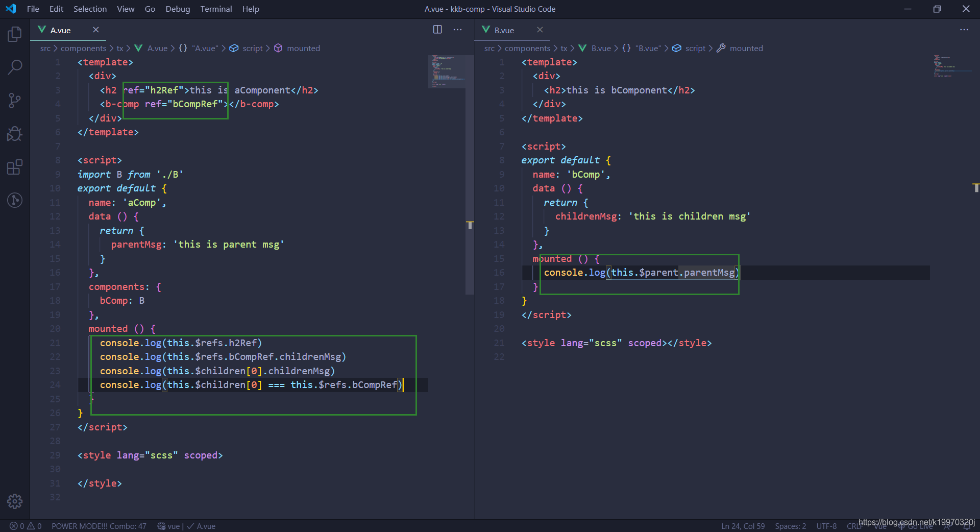Click 'components' in A.vue breadcrumb
This screenshot has width=980, height=532.
point(83,48)
